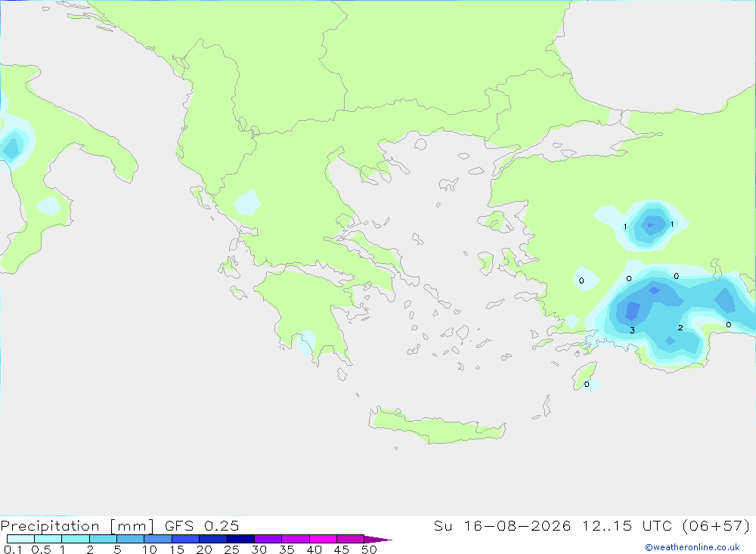The width and height of the screenshot is (756, 554).
Task: Pick the 40–45 mm magenta legend swatch
Action: [323, 539]
